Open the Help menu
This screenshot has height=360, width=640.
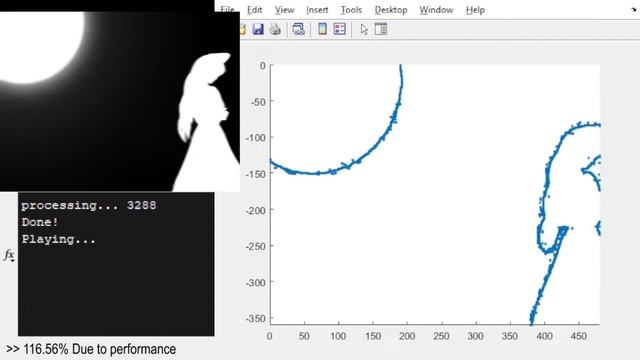475,10
